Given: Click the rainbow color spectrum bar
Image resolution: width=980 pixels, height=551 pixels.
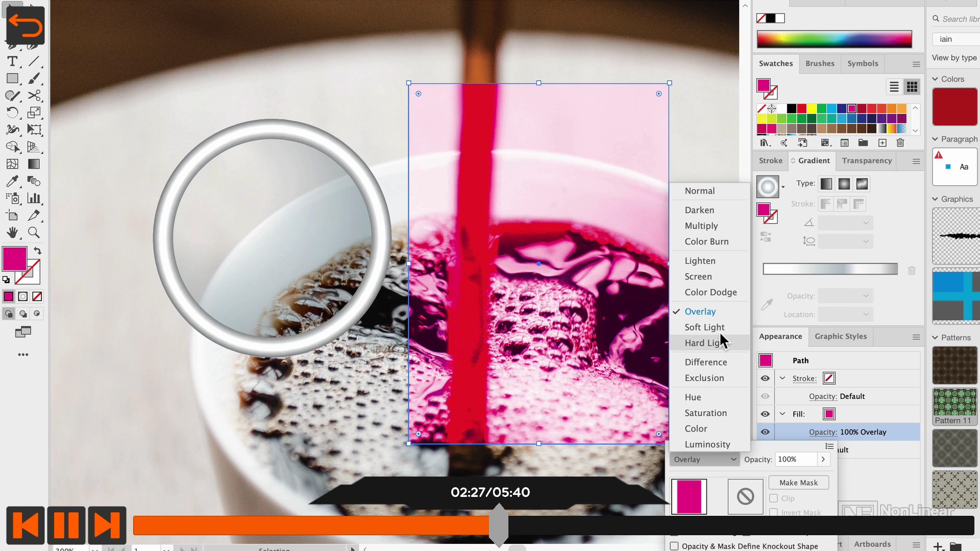Looking at the screenshot, I should [834, 39].
